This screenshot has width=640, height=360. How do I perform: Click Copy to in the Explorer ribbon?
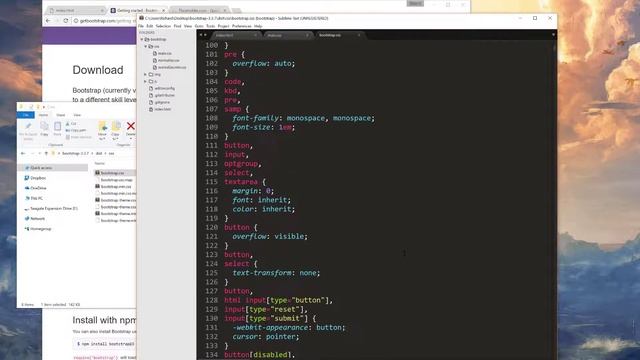tap(116, 130)
